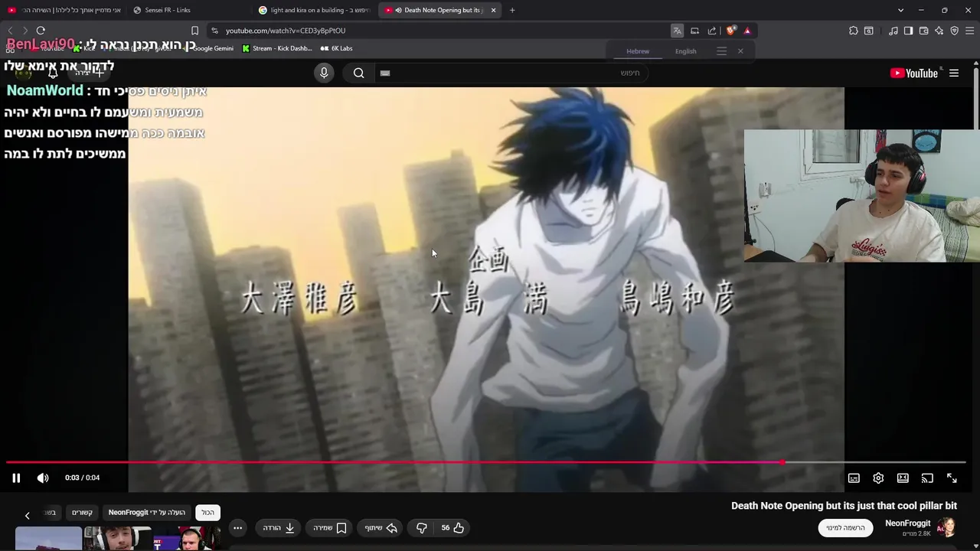Open the Brave Wallet icon
The width and height of the screenshot is (980, 551).
[923, 31]
